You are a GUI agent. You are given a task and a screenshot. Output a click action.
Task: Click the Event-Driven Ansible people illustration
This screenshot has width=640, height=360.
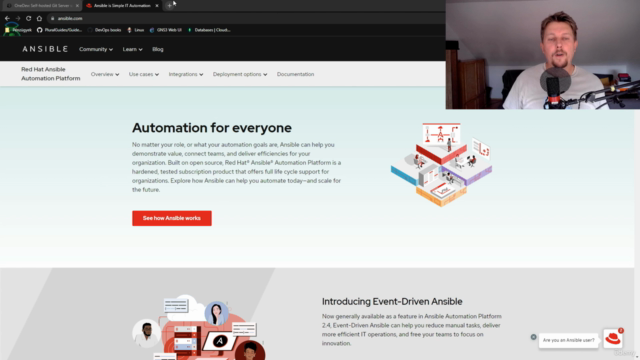(x=199, y=327)
